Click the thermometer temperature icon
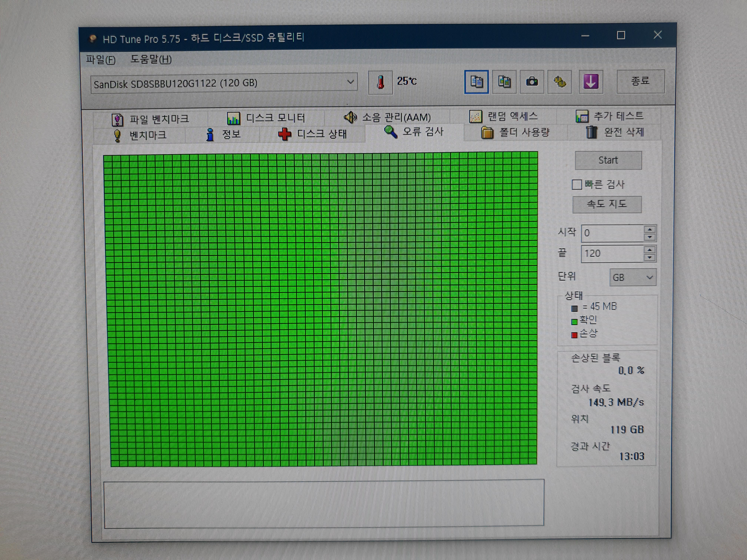This screenshot has width=747, height=560. (381, 82)
